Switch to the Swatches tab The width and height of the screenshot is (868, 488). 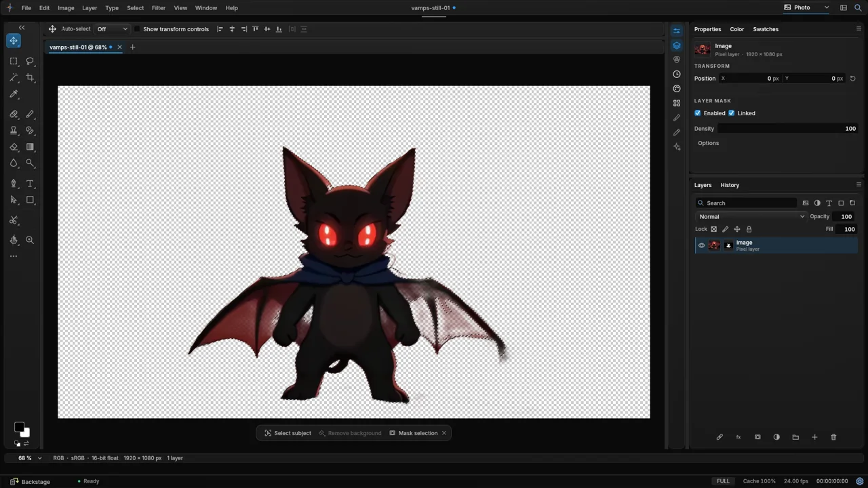pyautogui.click(x=766, y=29)
